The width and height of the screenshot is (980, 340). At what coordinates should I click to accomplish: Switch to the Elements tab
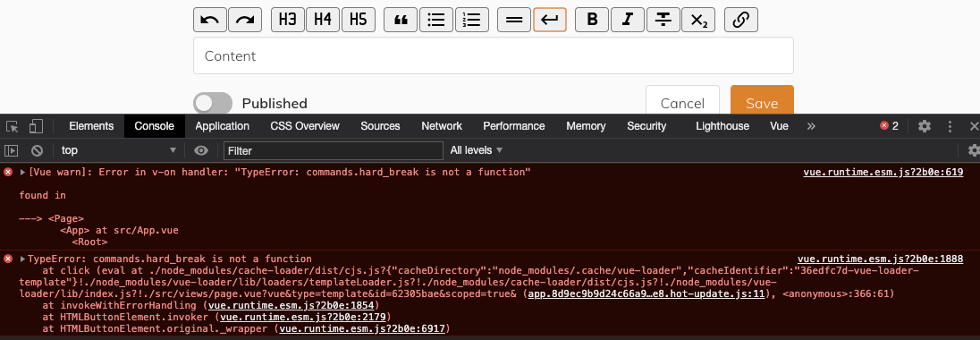pyautogui.click(x=91, y=126)
